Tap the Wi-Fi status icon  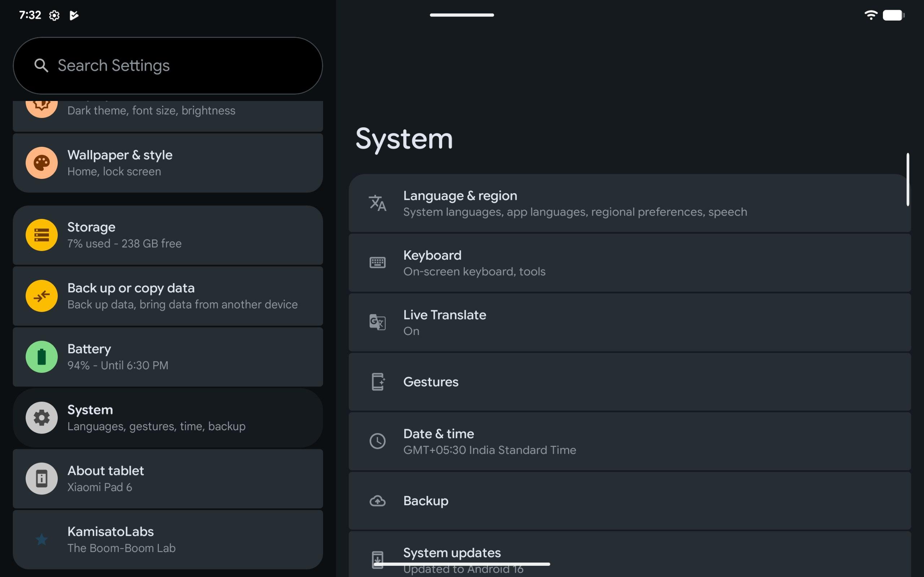(871, 15)
